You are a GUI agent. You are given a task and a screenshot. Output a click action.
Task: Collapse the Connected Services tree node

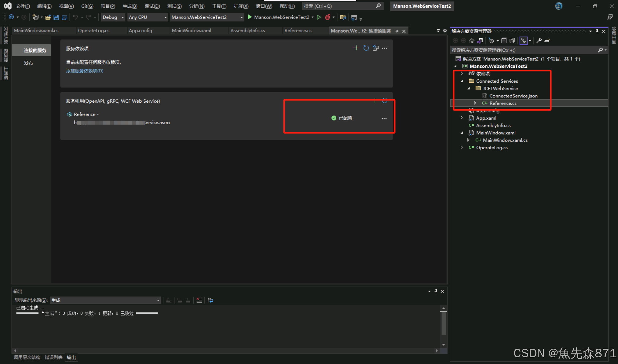click(x=462, y=81)
